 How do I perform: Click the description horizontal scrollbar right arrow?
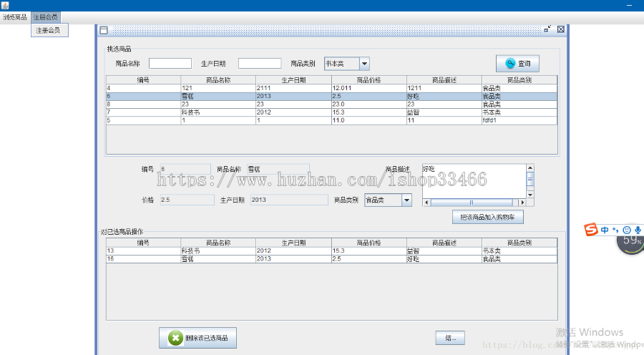(x=522, y=203)
